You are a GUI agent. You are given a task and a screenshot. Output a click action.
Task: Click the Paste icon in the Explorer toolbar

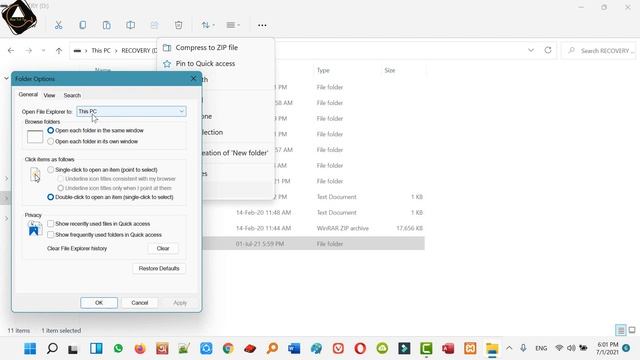click(x=107, y=25)
